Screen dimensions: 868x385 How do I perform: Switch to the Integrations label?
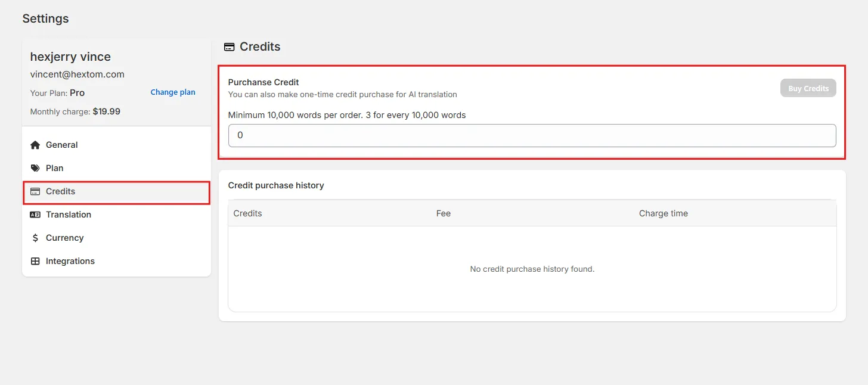70,261
